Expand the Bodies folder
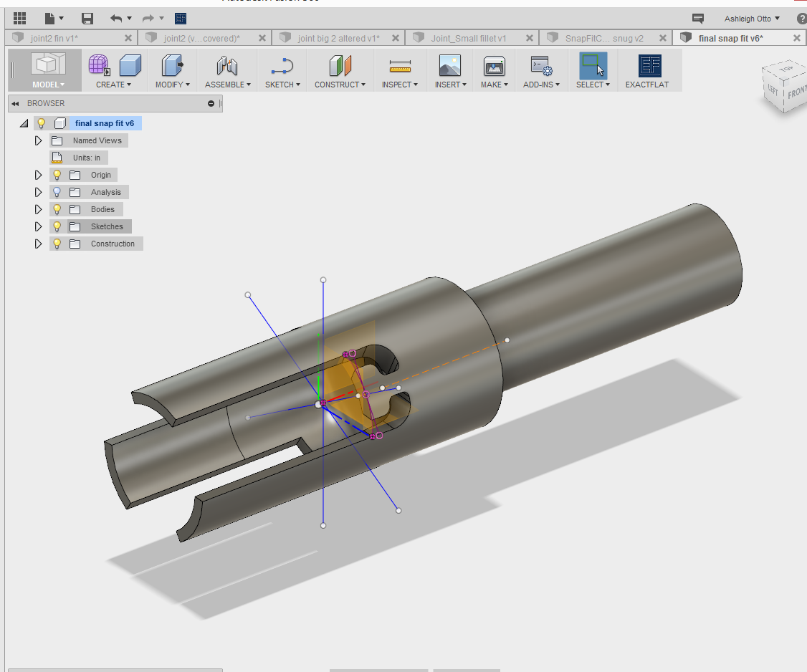 38,209
